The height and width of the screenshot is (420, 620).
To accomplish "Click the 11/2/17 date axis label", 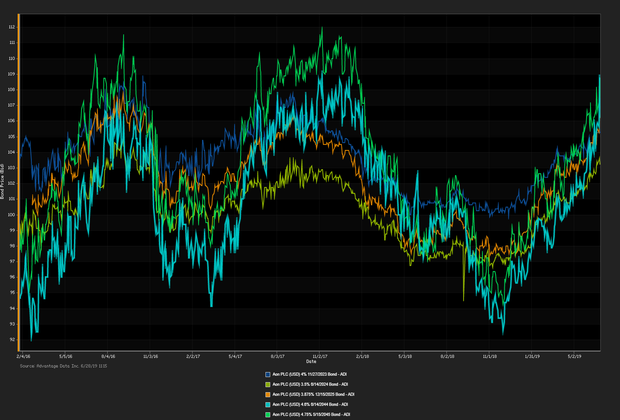I will pos(320,356).
